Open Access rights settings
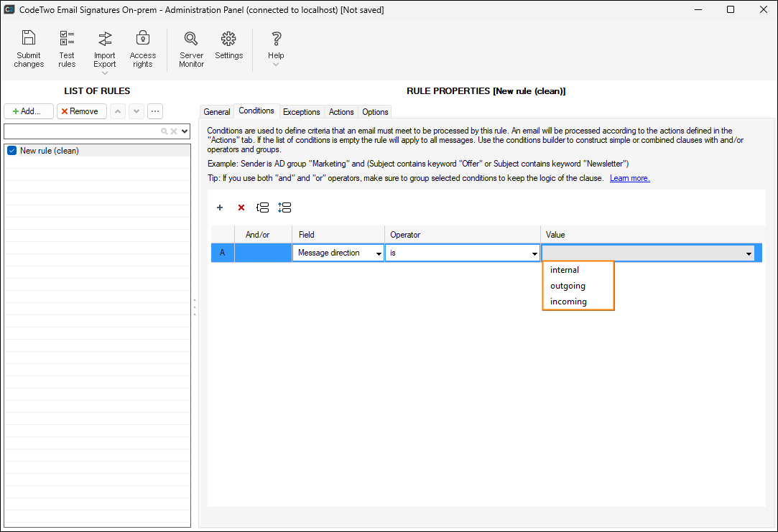Image resolution: width=778 pixels, height=532 pixels. 143,39
